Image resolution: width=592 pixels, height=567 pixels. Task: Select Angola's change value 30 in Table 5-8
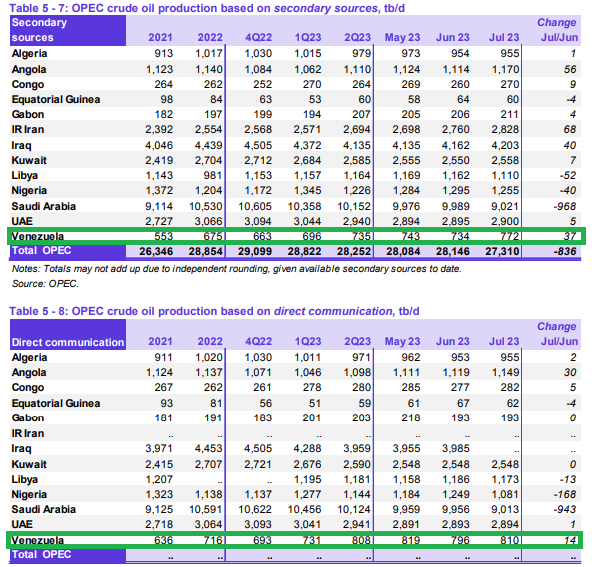click(x=570, y=372)
